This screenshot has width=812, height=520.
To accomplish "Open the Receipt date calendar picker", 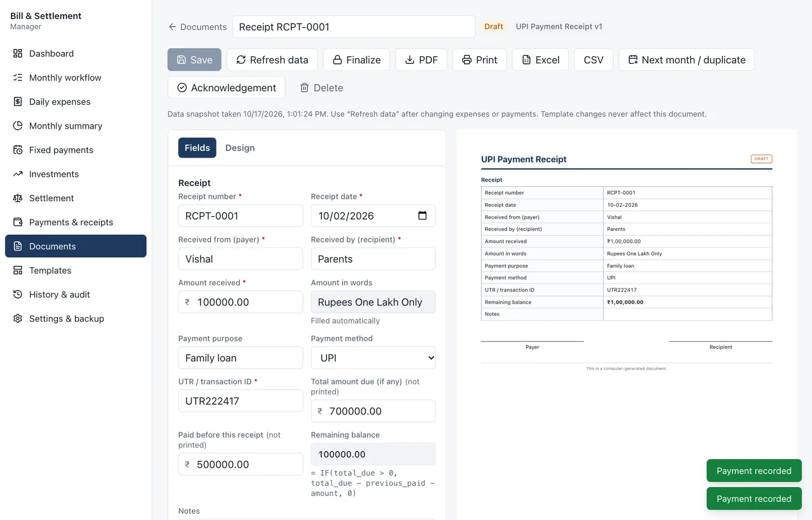I will 422,216.
